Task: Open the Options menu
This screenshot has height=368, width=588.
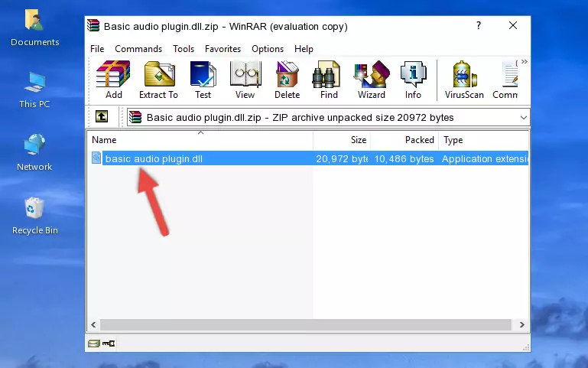Action: (268, 49)
